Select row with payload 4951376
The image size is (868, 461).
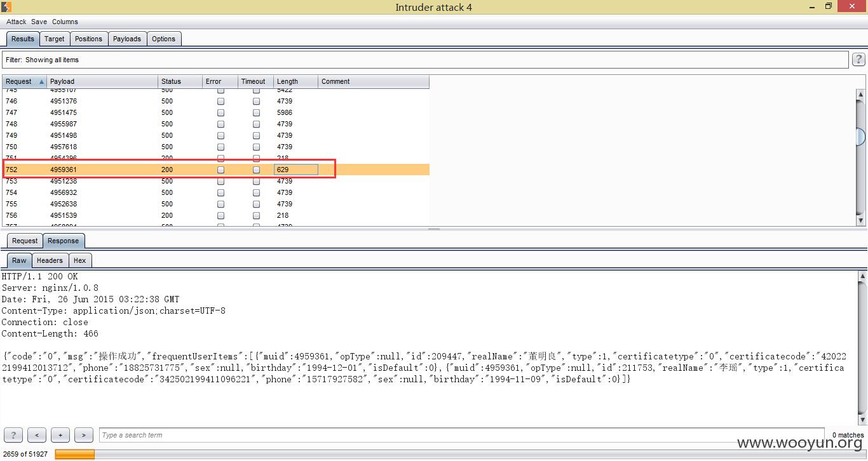click(216, 101)
